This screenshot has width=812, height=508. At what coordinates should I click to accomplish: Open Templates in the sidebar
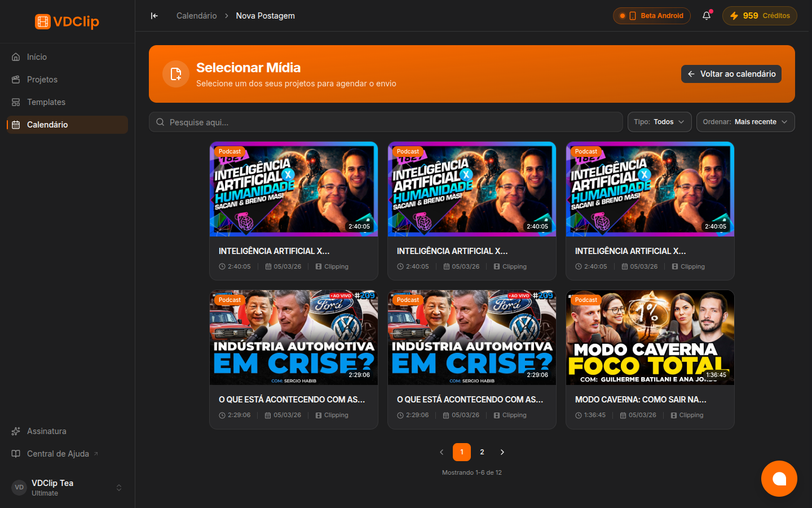67,102
